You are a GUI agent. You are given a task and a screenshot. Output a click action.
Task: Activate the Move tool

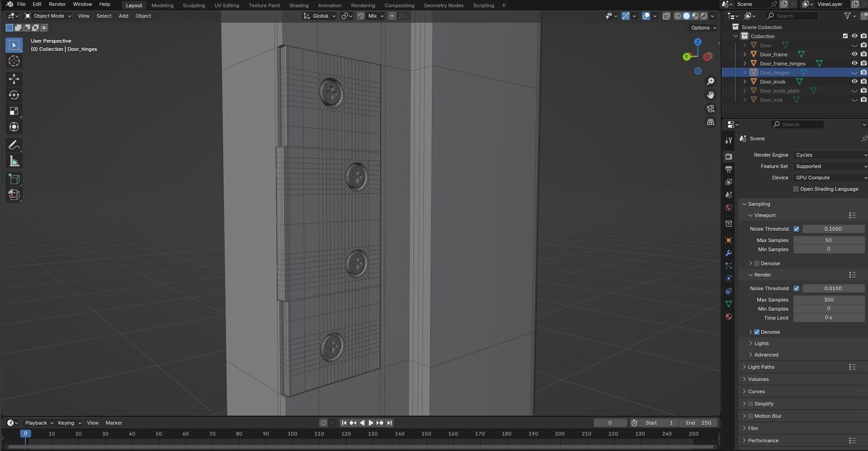coord(14,79)
